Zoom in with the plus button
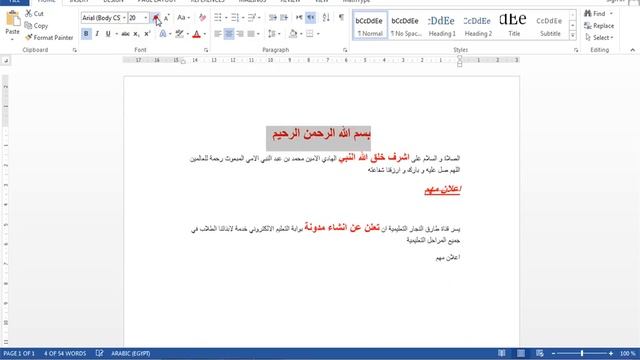The image size is (640, 360). (611, 353)
